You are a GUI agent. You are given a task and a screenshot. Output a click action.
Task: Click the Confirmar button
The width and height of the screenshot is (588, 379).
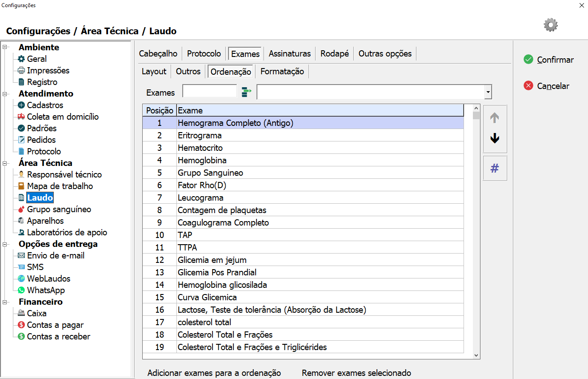[549, 60]
